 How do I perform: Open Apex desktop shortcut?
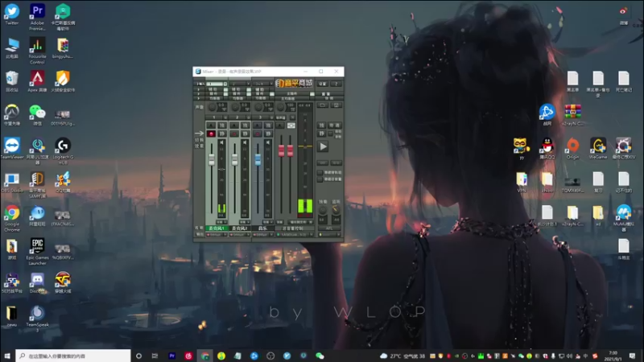pyautogui.click(x=37, y=81)
